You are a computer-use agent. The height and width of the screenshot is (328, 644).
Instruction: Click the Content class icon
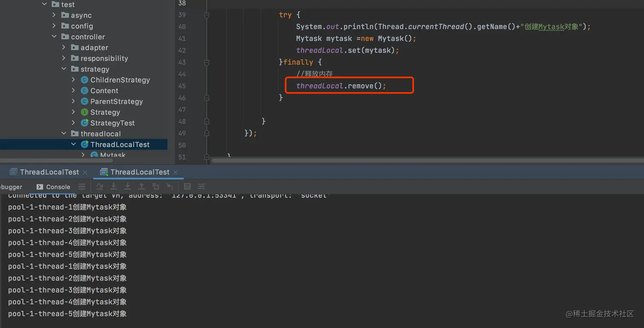point(84,90)
